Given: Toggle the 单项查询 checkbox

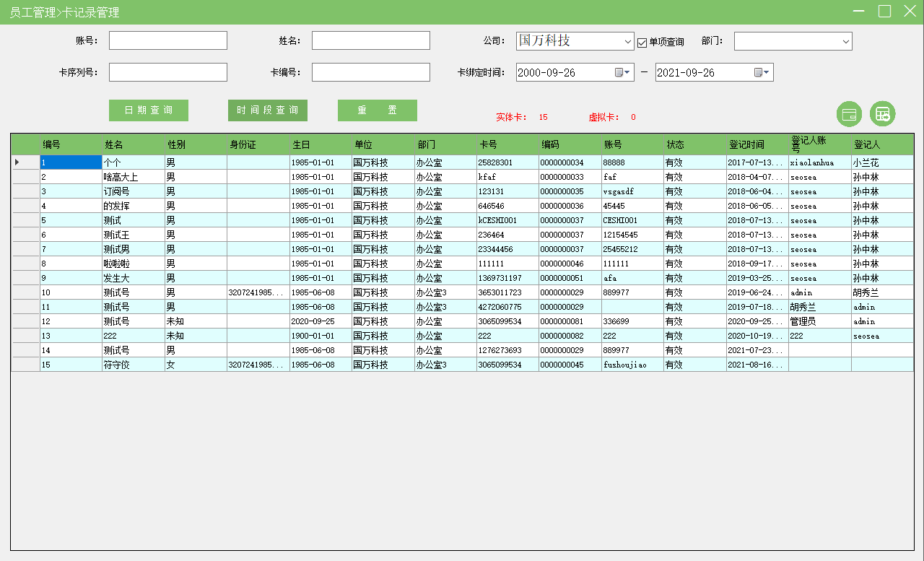Looking at the screenshot, I should (642, 42).
